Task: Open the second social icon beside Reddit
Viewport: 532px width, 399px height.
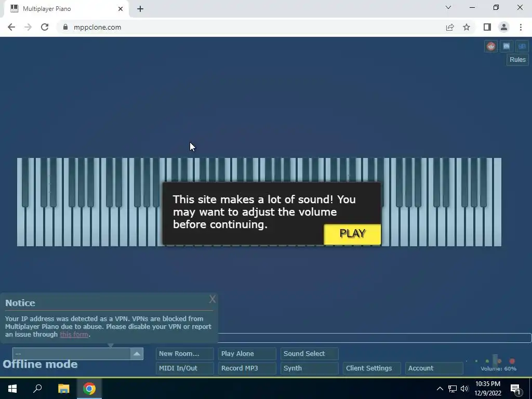Action: click(506, 46)
